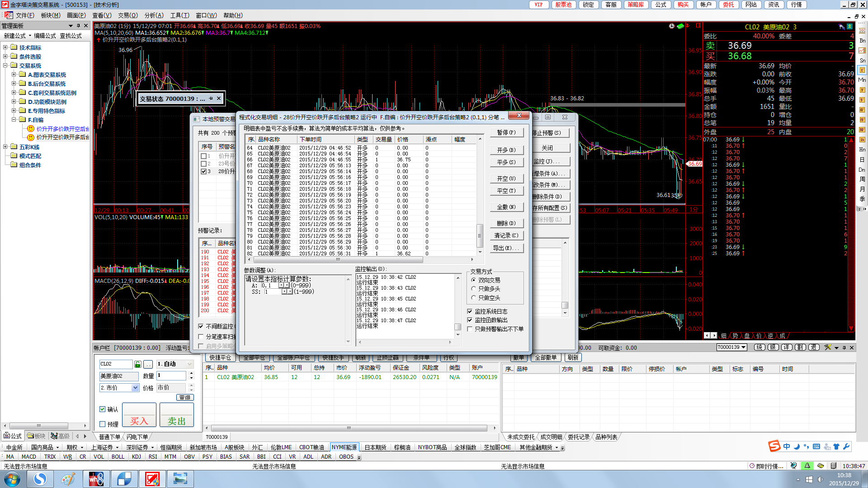This screenshot has height=488, width=868.
Task: Open the Paint palette icon on the taskbar
Action: 68,479
